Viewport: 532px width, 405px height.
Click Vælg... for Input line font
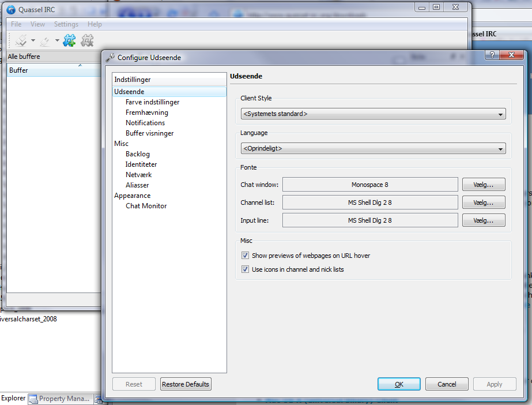coord(484,220)
